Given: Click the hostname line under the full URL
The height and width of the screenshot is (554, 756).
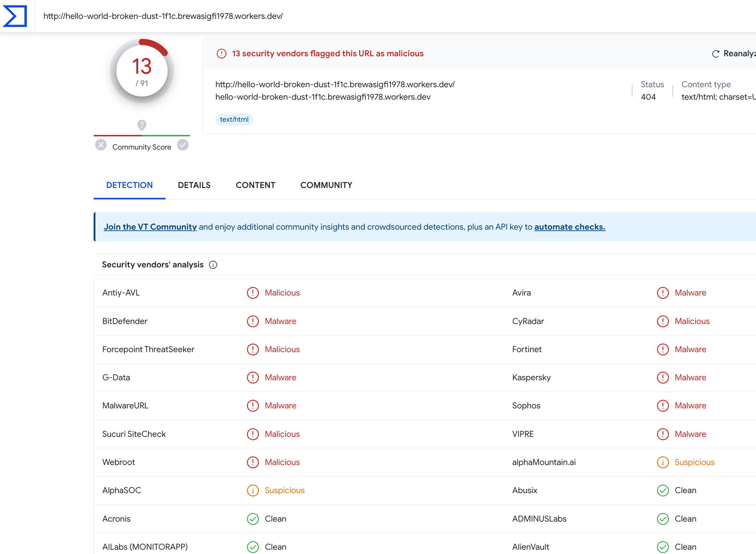Looking at the screenshot, I should [x=323, y=97].
